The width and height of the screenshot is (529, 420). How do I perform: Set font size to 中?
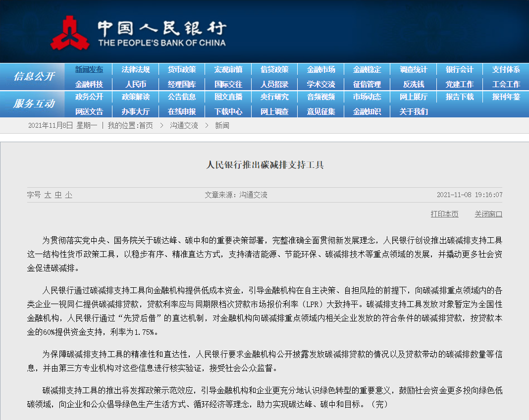58,195
